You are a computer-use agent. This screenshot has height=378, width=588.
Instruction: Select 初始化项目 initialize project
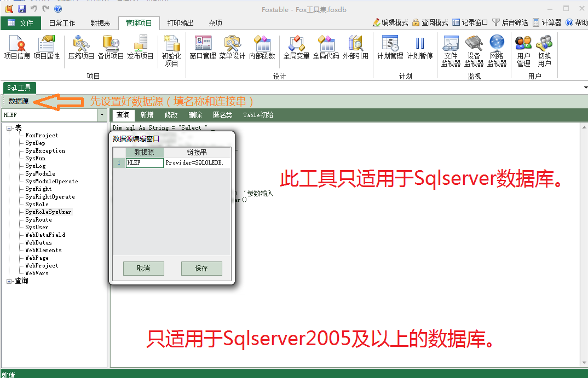pyautogui.click(x=172, y=51)
